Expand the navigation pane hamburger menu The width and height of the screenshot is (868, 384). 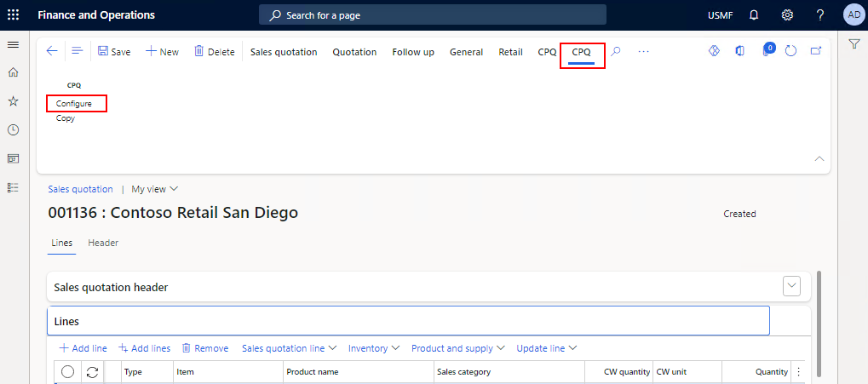pyautogui.click(x=14, y=44)
